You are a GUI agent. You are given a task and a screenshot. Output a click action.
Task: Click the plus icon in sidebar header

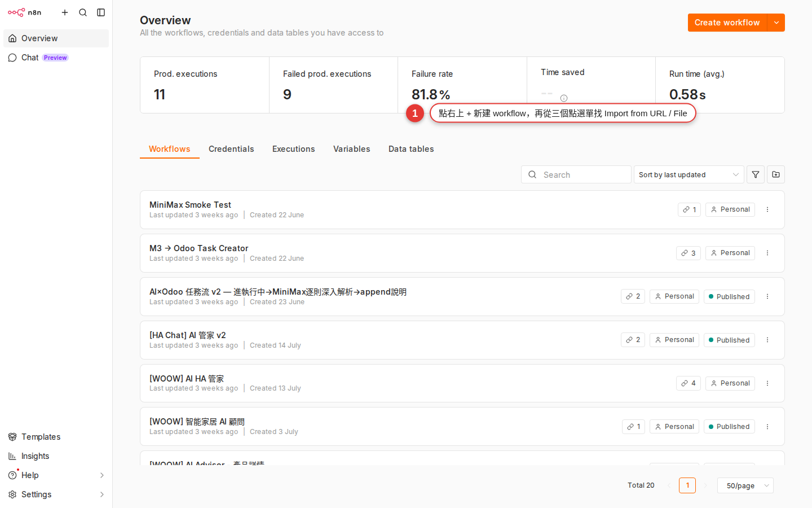(x=65, y=12)
